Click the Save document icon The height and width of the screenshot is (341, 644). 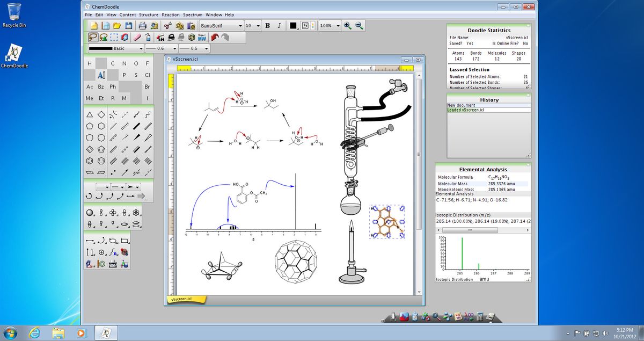(130, 26)
